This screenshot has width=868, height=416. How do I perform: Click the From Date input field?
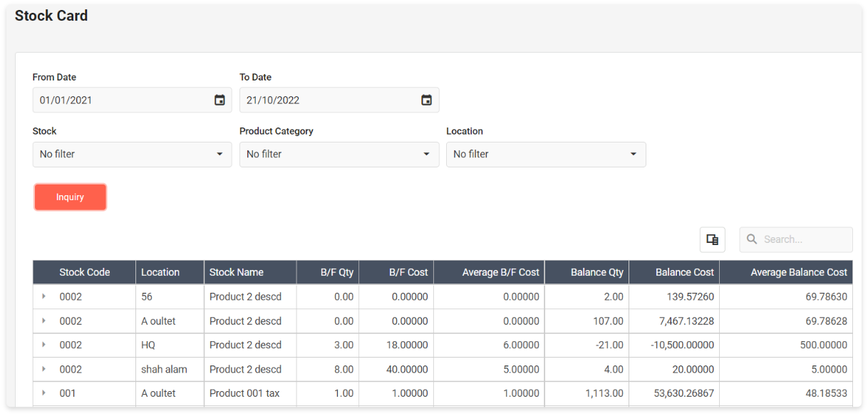(x=121, y=100)
